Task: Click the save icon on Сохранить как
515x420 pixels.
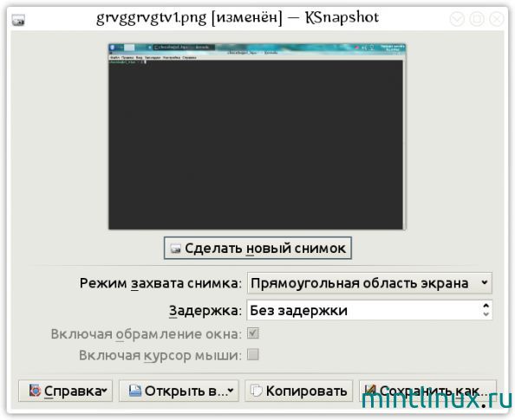Action: [370, 390]
